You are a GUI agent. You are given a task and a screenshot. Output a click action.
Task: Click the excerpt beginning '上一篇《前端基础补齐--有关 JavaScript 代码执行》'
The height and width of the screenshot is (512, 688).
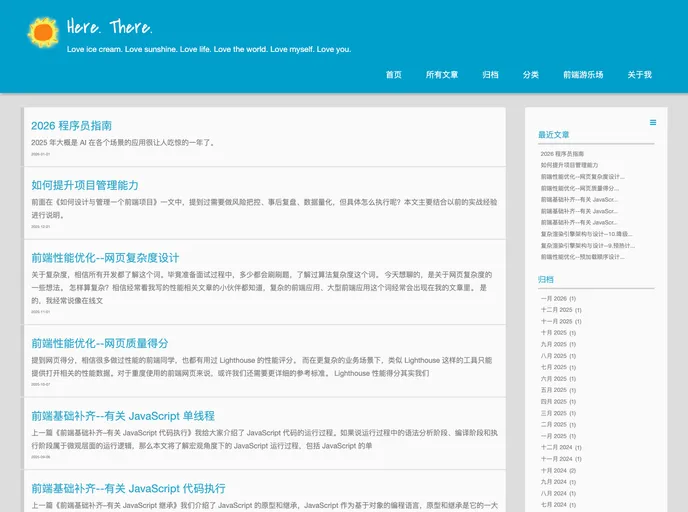tap(264, 439)
